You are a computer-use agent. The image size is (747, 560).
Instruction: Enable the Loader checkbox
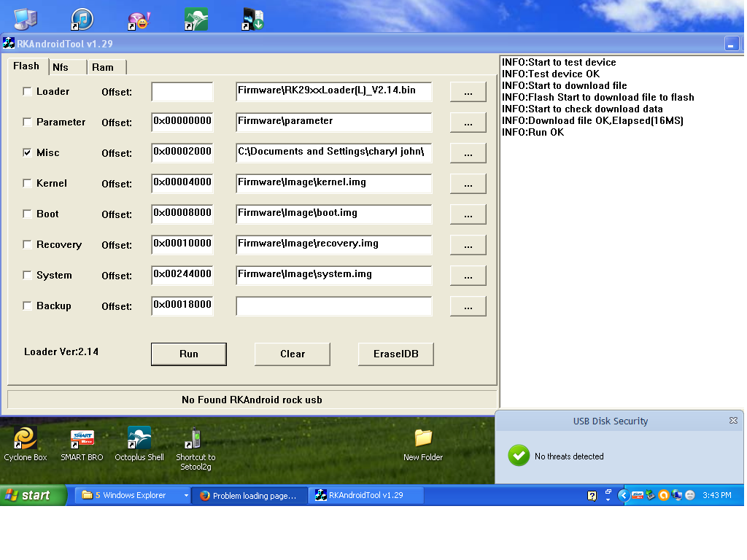[28, 92]
